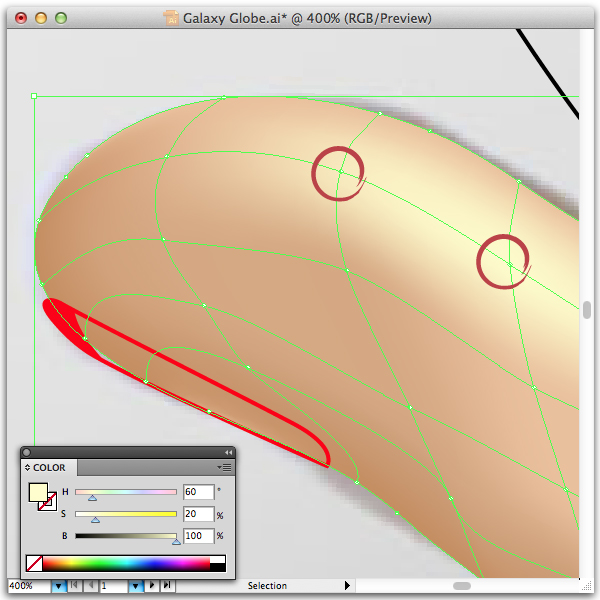Choose None swatch on the color spectrum bar
Screen dimensions: 600x600
34,564
